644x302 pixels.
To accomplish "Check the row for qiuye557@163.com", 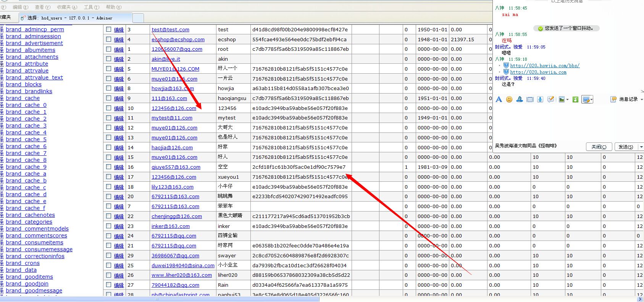I will pyautogui.click(x=109, y=167).
